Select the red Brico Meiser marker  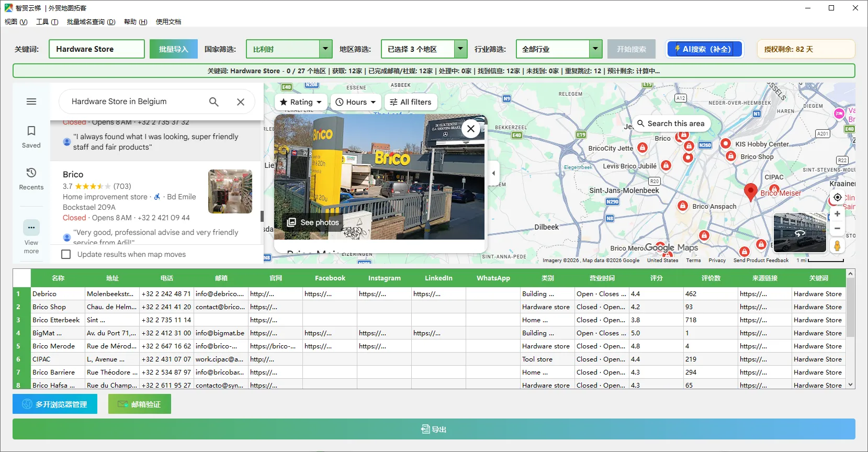click(751, 192)
